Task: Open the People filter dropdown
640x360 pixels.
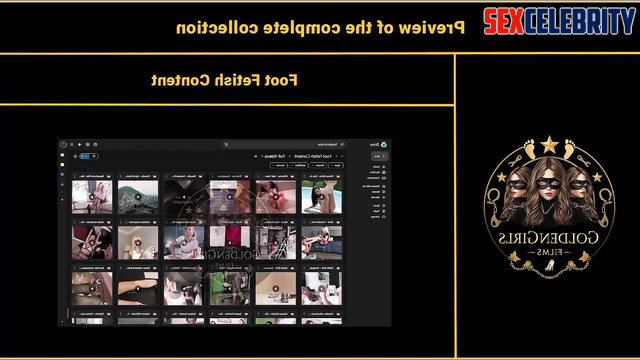Action: (318, 165)
